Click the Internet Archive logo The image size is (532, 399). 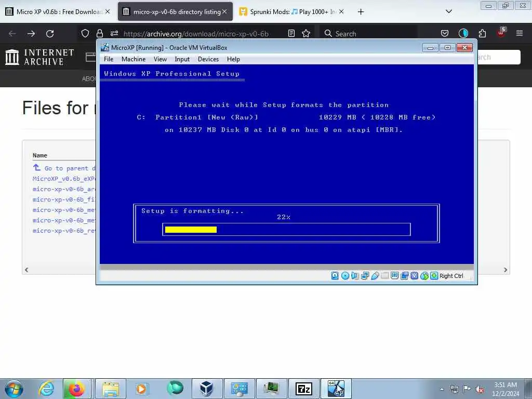(39, 57)
